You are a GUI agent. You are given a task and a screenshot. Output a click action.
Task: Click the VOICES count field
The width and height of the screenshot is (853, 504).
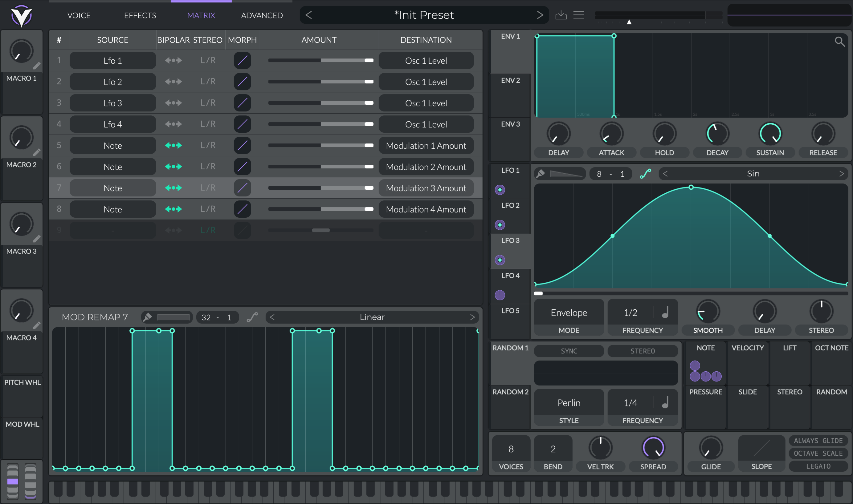[x=511, y=449]
